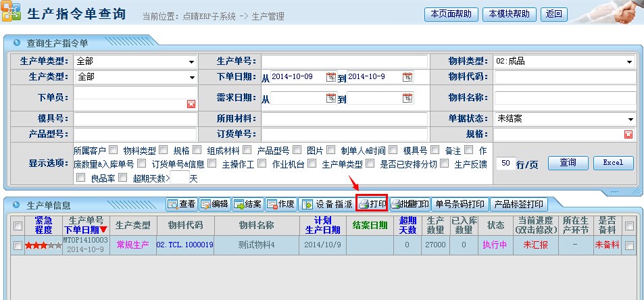Click the 设备指派 (assign equipment) button
Image resolution: width=644 pixels, height=300 pixels.
pos(326,204)
